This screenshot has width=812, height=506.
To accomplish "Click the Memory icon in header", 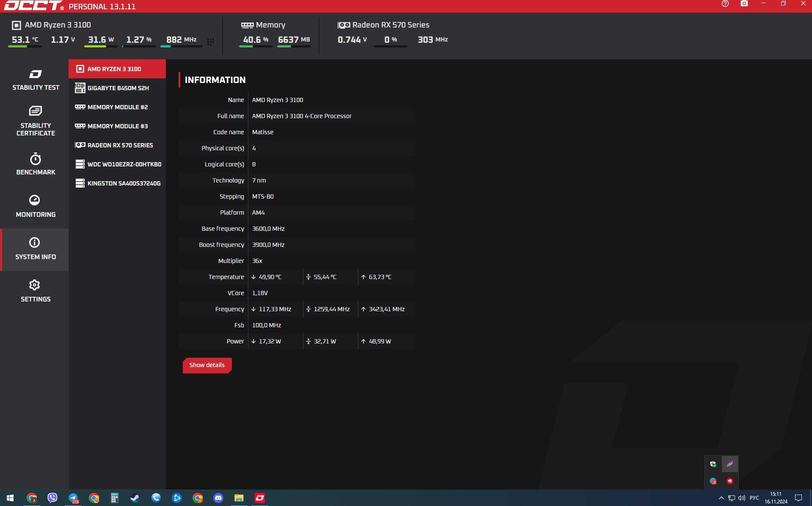I will (247, 25).
